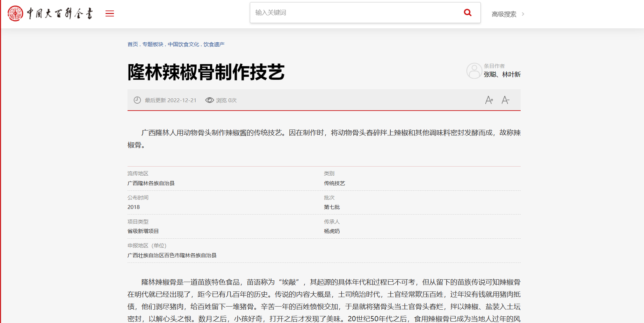Navigate to 专题板块 breadcrumb

click(x=153, y=44)
